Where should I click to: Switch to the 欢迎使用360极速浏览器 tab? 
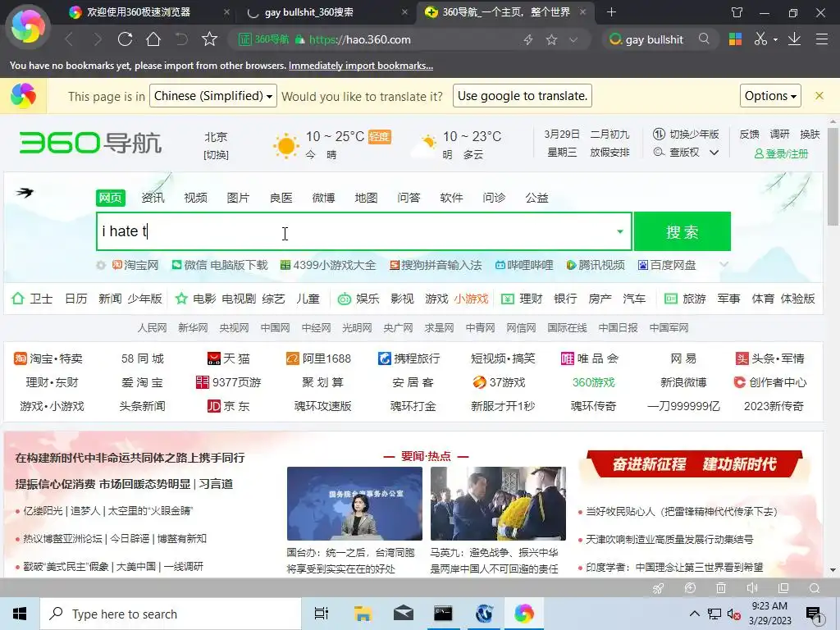[x=138, y=11]
